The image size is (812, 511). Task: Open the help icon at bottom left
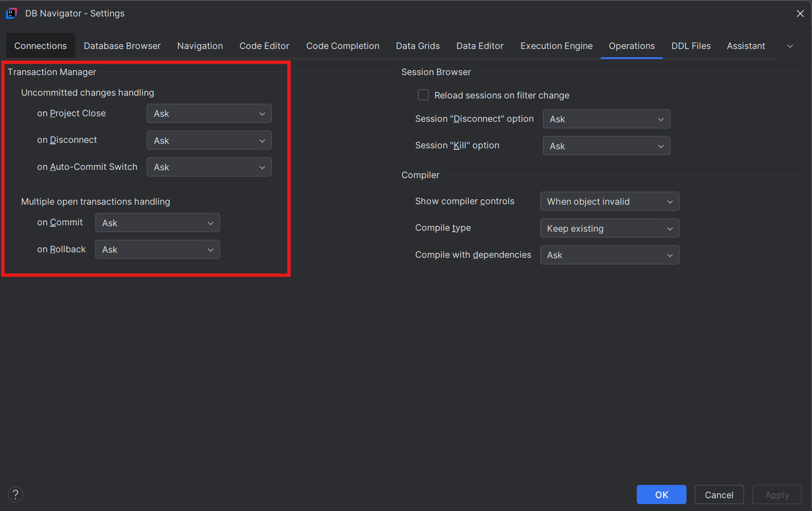pos(15,495)
